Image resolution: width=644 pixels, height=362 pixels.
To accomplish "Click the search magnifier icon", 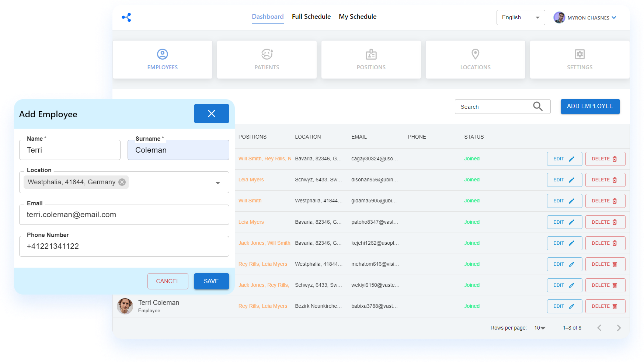I will pyautogui.click(x=538, y=107).
